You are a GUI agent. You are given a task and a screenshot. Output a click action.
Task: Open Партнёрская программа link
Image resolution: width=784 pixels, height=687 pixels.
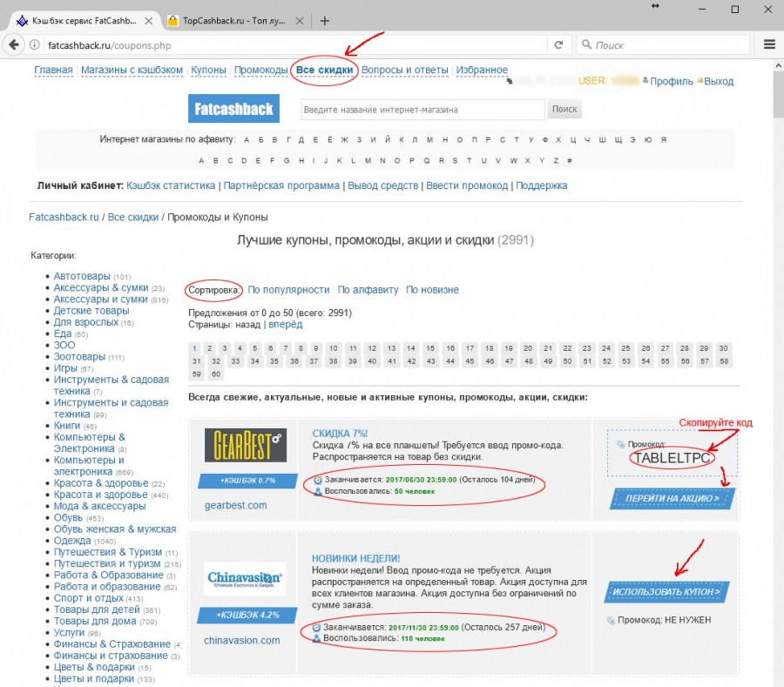click(281, 185)
